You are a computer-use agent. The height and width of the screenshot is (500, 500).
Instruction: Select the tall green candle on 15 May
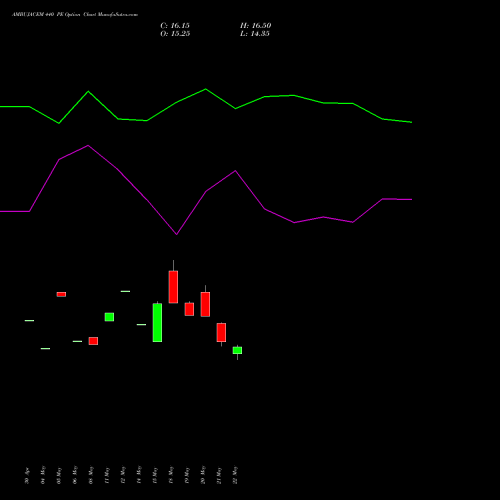coord(157,322)
